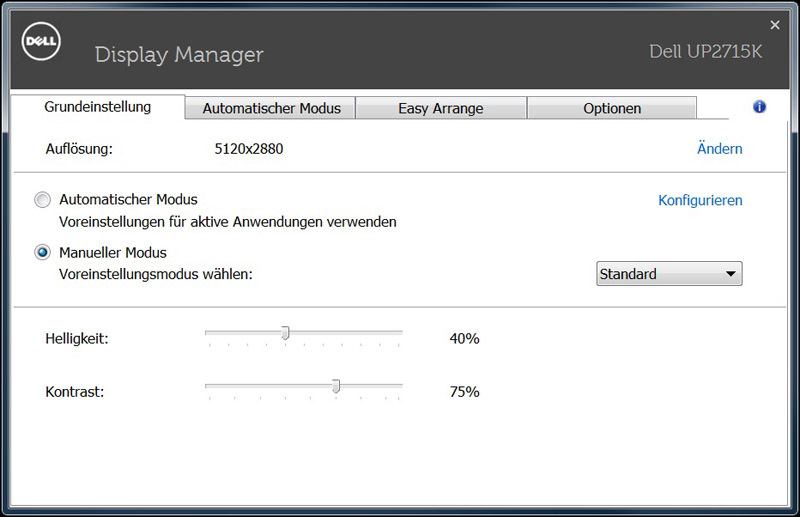The width and height of the screenshot is (800, 517).
Task: Close the Display Manager window
Action: pos(775,25)
